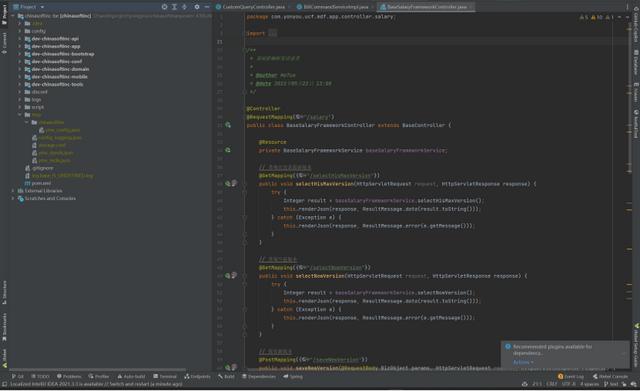Toggle tool window bars icon at bottom-left corner
Viewport: 640px width, 391px height.
(4, 384)
